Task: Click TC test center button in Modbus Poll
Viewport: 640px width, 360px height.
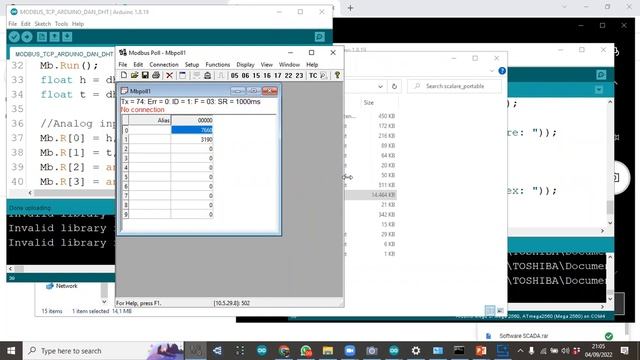Action: 313,76
